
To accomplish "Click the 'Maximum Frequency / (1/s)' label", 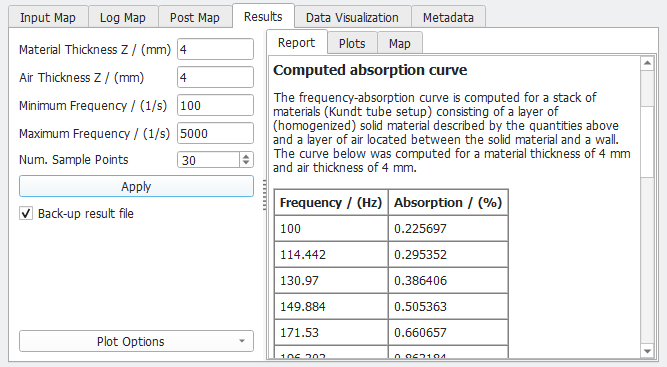I will click(94, 134).
